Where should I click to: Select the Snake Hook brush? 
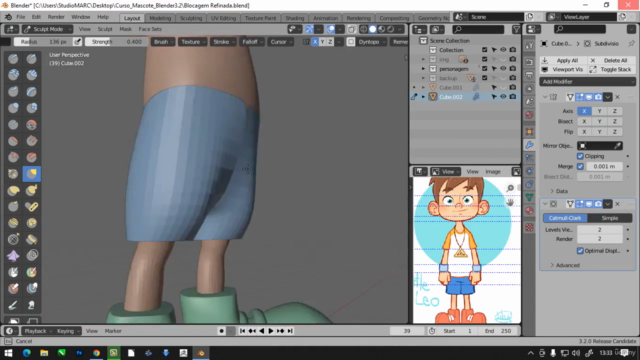pyautogui.click(x=31, y=190)
